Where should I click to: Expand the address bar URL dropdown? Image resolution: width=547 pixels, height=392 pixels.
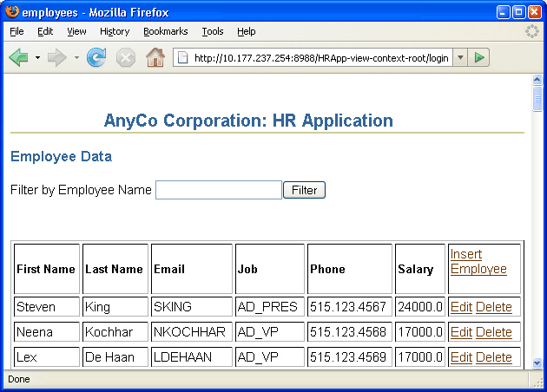460,58
